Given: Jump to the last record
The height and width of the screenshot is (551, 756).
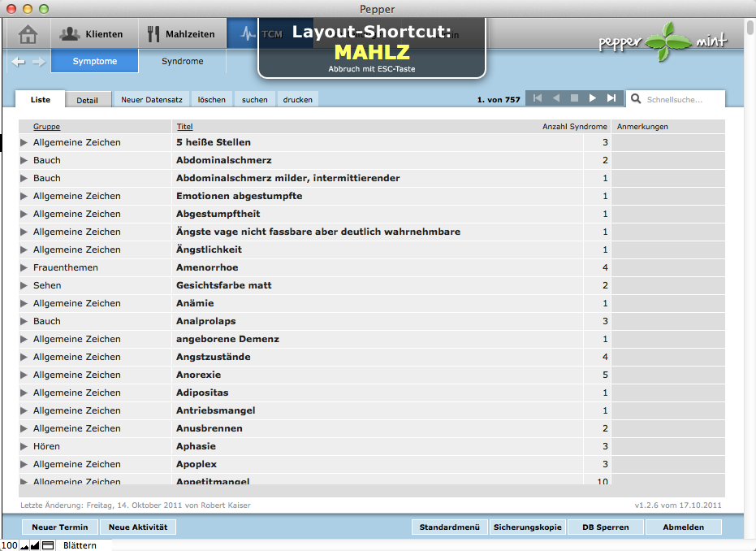Looking at the screenshot, I should click(x=611, y=98).
